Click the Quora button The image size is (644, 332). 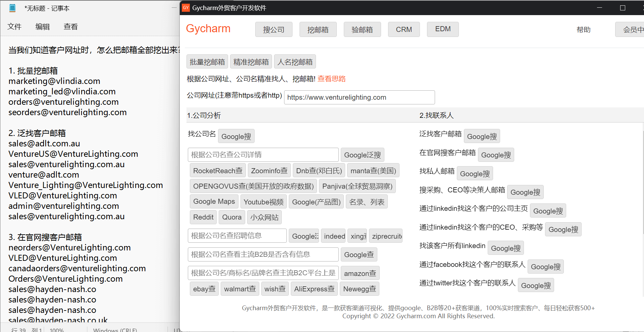[232, 217]
